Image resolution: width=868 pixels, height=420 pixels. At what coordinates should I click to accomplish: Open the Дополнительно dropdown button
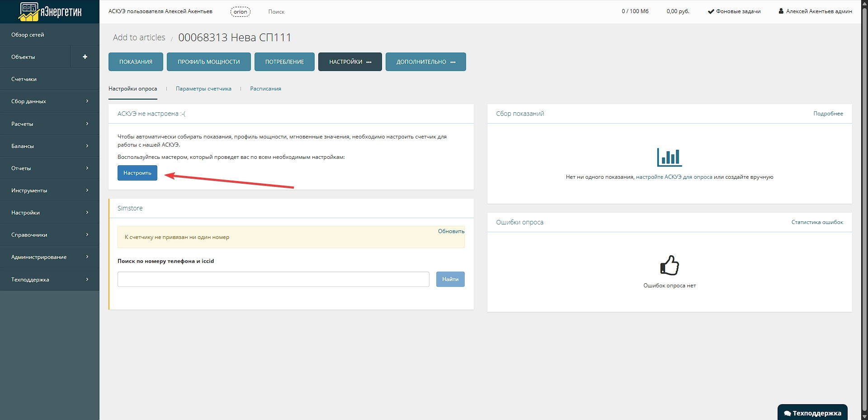[425, 62]
